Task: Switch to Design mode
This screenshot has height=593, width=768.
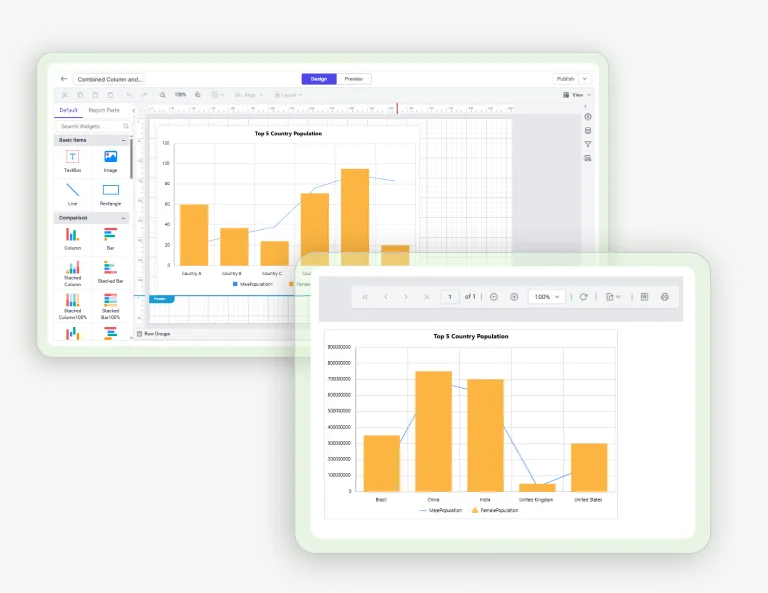Action: point(319,79)
